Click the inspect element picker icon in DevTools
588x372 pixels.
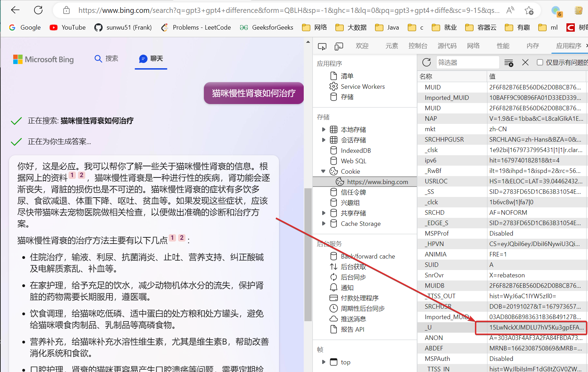coord(322,46)
